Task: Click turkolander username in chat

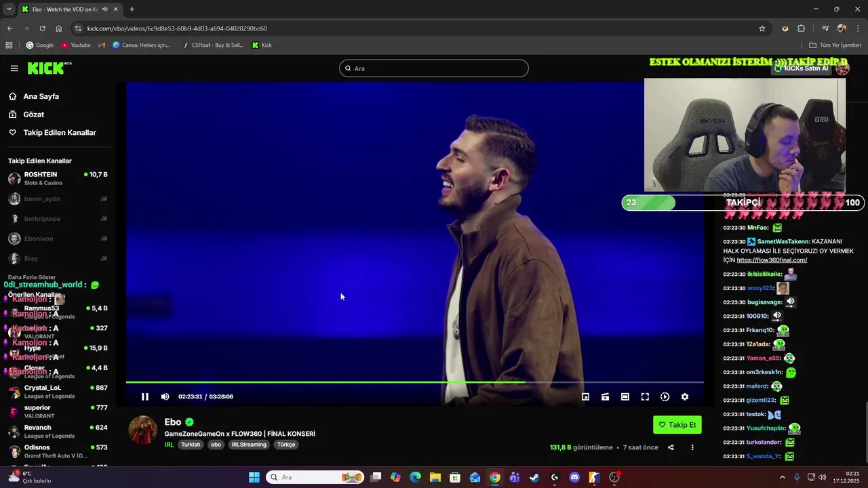Action: click(x=764, y=442)
